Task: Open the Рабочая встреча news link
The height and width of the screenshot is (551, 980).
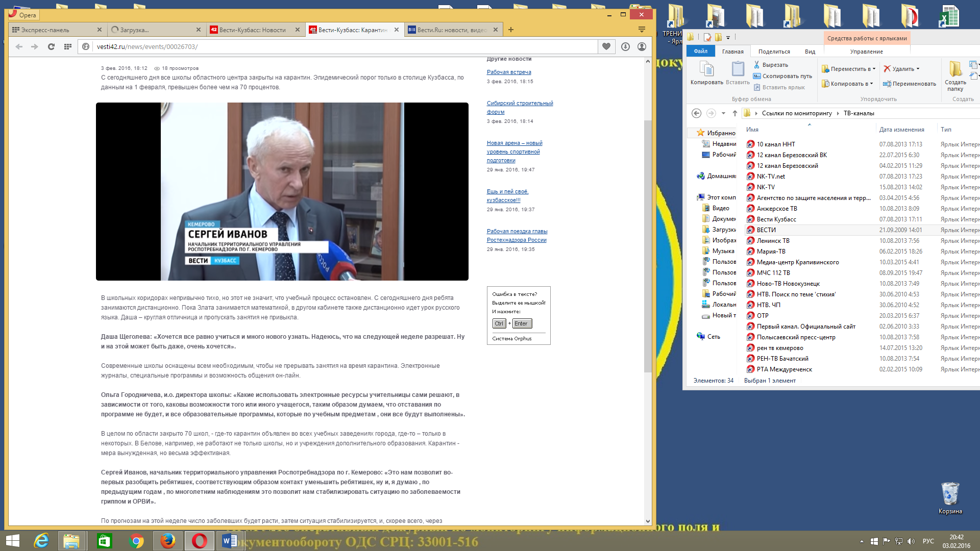Action: 509,72
